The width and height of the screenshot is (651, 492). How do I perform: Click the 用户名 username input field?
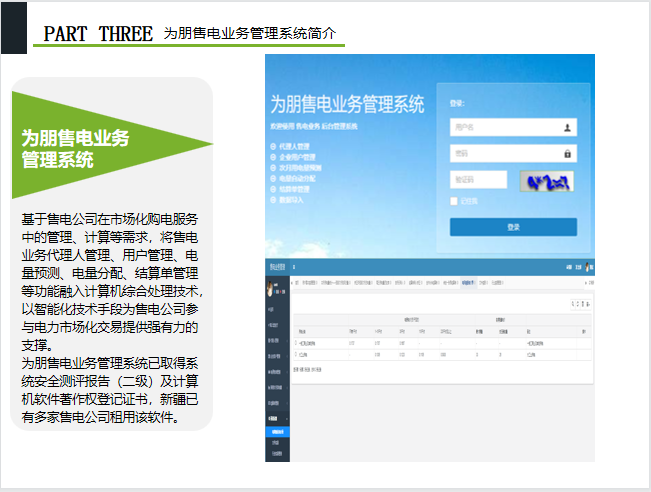pyautogui.click(x=513, y=127)
